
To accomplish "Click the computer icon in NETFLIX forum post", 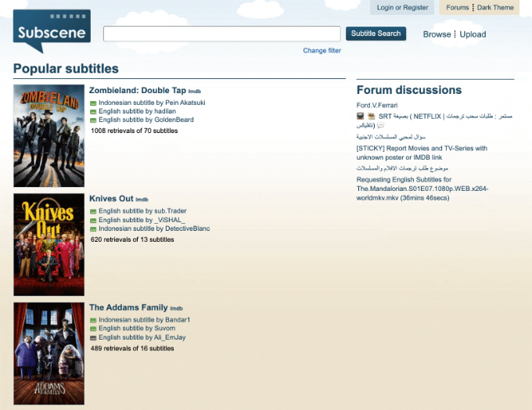I will click(361, 116).
